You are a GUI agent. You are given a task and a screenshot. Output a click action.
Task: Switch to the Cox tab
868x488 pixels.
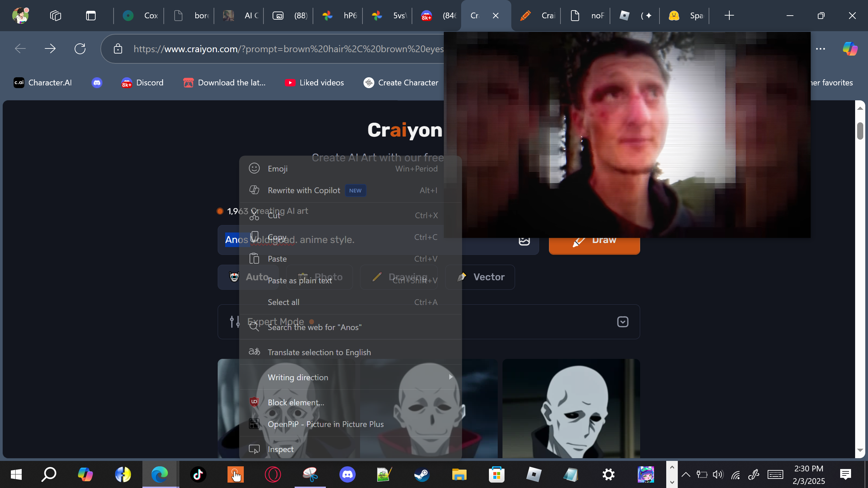pos(140,16)
